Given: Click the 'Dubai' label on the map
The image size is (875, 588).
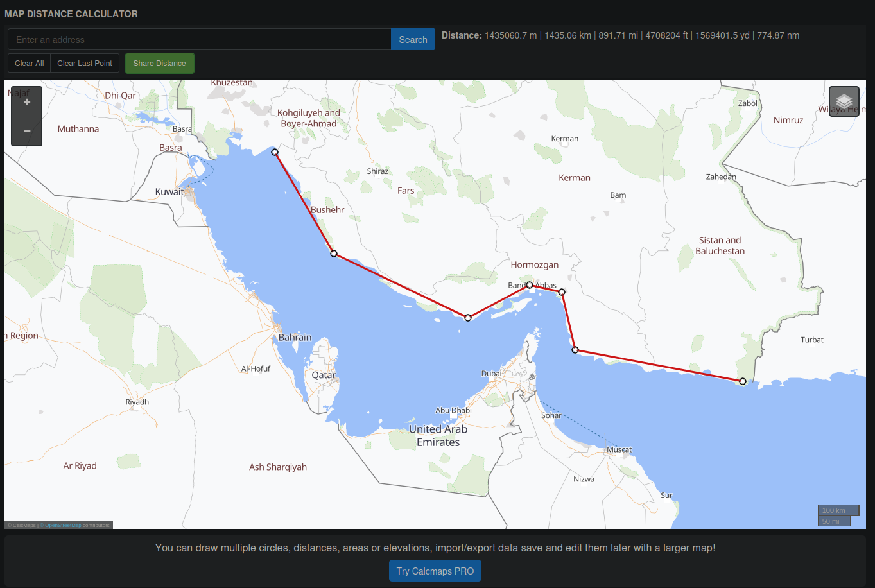Looking at the screenshot, I should click(x=492, y=373).
